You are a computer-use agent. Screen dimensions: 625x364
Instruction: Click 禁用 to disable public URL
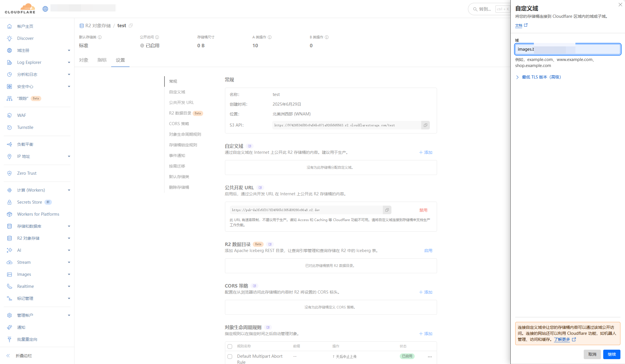tap(423, 210)
